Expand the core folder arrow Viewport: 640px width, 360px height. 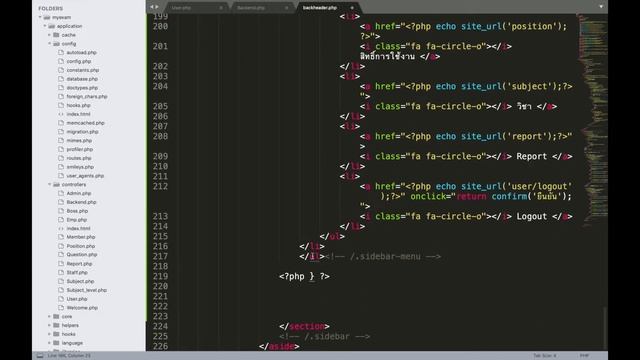click(49, 316)
